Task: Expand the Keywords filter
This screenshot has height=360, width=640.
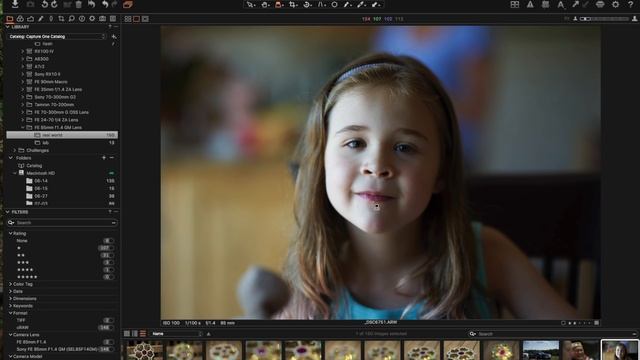Action: coord(10,306)
